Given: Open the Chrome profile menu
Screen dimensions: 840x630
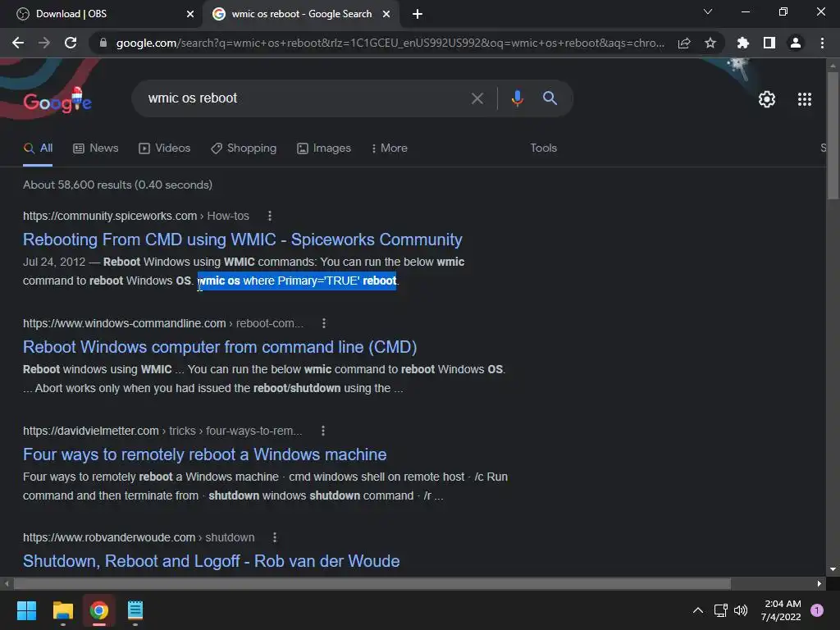Looking at the screenshot, I should (796, 43).
